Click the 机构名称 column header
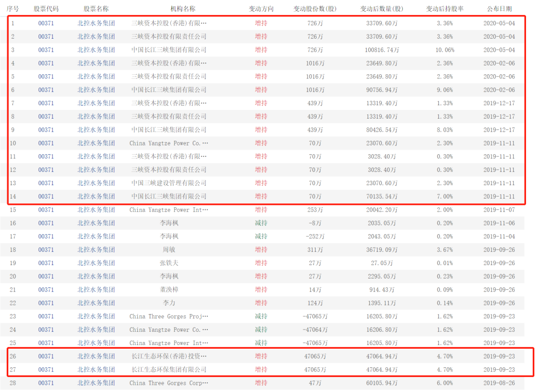557x392 pixels. point(183,9)
